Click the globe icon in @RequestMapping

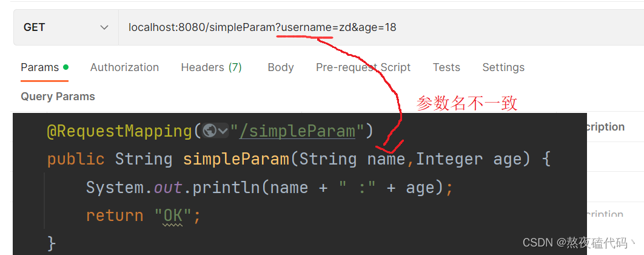[210, 131]
